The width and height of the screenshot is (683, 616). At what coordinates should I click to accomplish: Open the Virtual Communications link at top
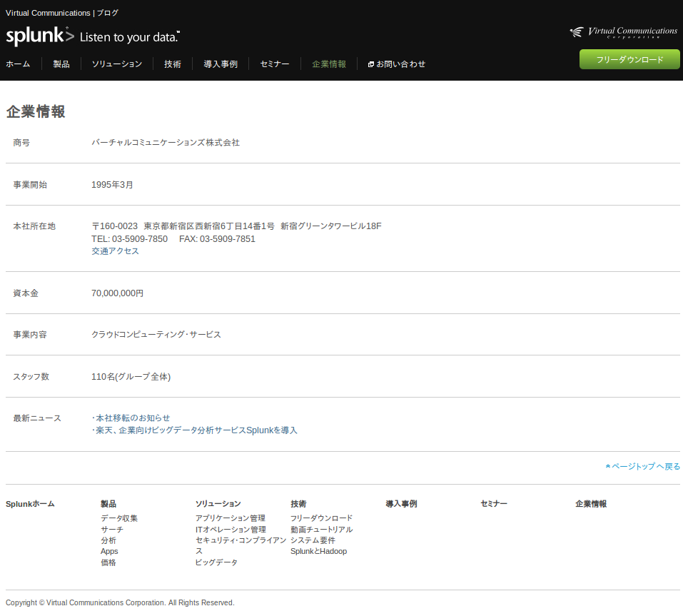pyautogui.click(x=48, y=13)
